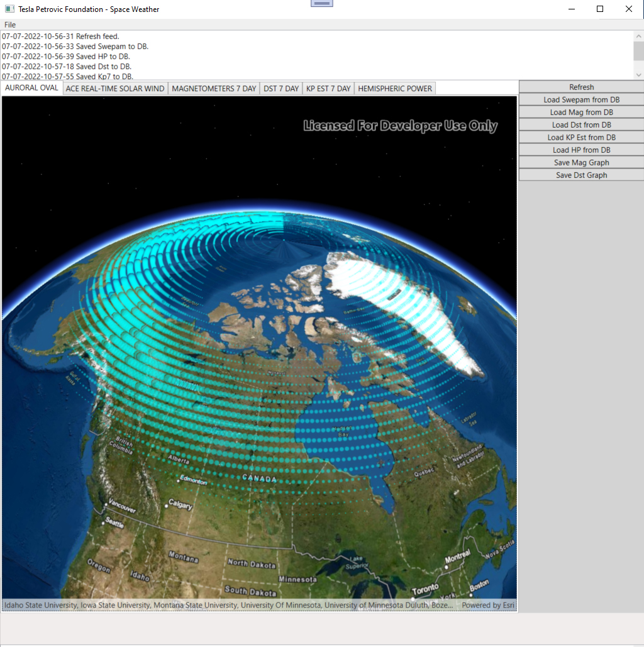Viewport: 644px width, 647px height.
Task: Click the CANADA country label
Action: click(259, 478)
